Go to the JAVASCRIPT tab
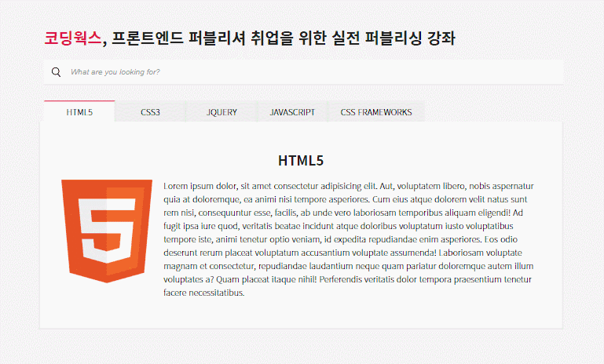Viewport: 604px width, 364px height. click(292, 112)
